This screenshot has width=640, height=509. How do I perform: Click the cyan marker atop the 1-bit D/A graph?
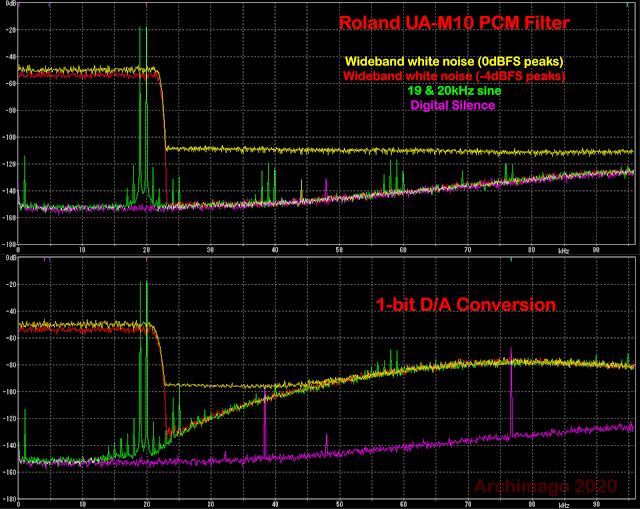(511, 259)
